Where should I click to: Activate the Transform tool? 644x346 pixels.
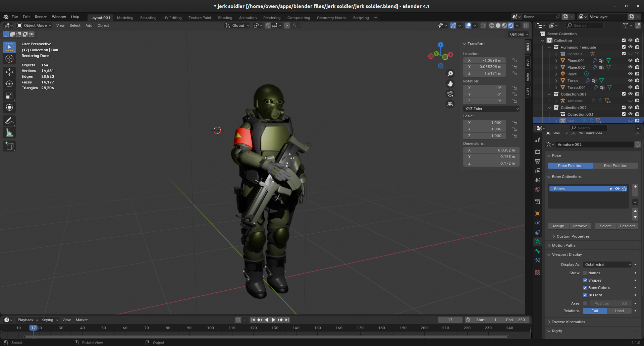click(x=9, y=108)
